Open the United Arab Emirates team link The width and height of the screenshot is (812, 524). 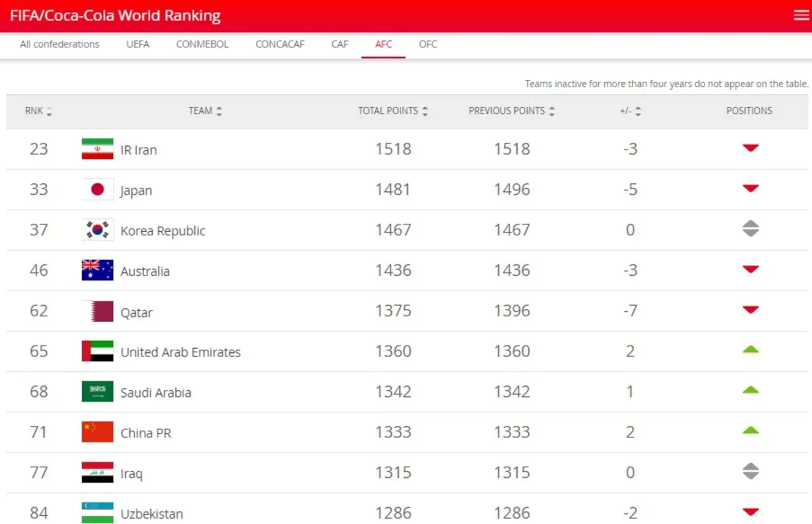181,352
